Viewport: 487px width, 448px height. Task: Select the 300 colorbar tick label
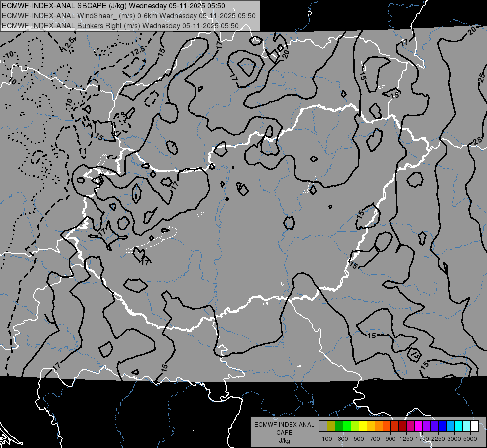click(343, 439)
